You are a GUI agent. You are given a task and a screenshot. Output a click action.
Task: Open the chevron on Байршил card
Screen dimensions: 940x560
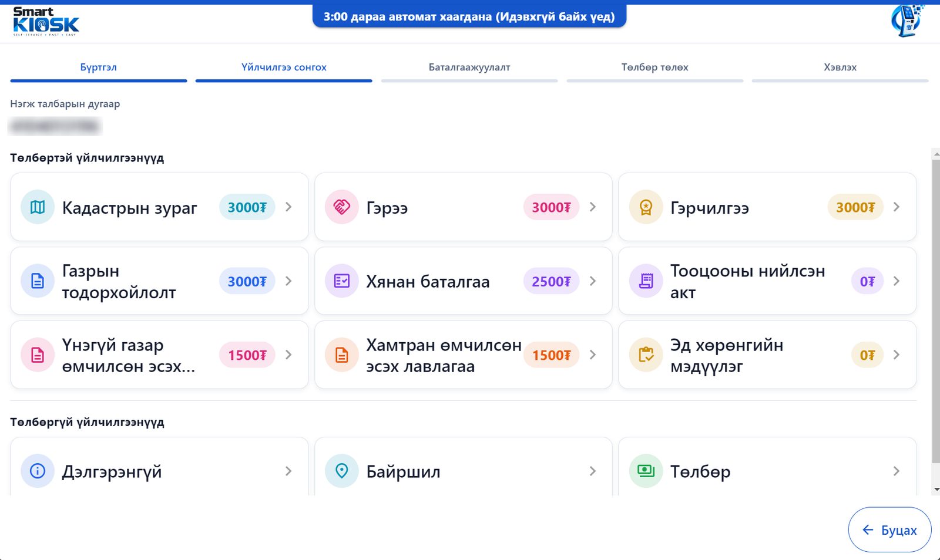593,471
